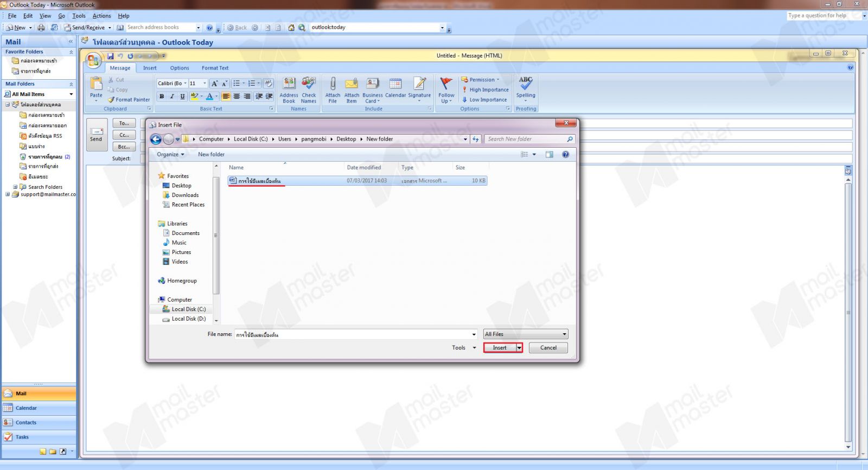The width and height of the screenshot is (868, 470).
Task: Click the Cancel button in dialog
Action: [x=548, y=348]
